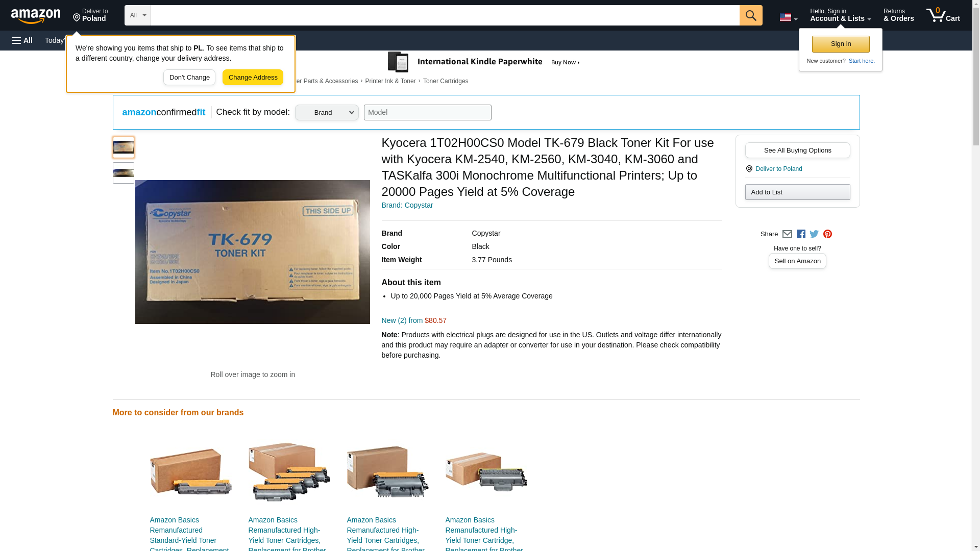Open the Brand dropdown for fit check
Viewport: 980px width, 551px height.
pos(327,113)
